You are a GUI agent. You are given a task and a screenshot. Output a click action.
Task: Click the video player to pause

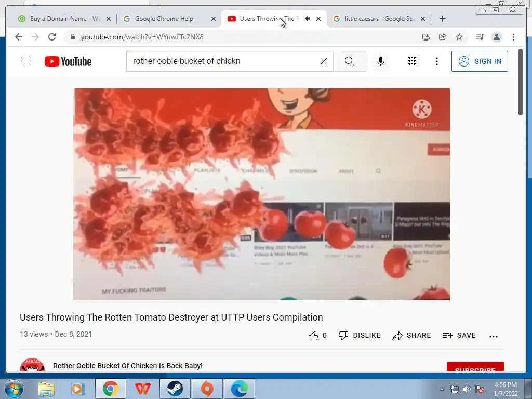point(262,194)
